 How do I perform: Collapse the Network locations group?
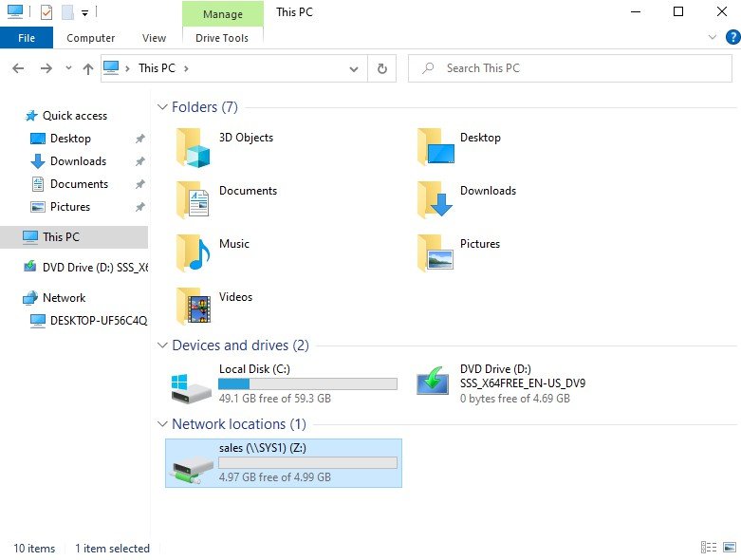tap(162, 424)
